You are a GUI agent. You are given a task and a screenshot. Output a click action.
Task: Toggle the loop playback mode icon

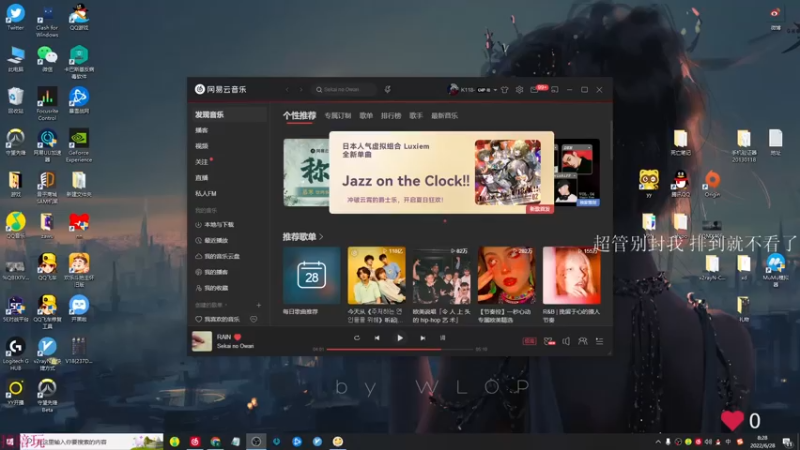pos(357,338)
